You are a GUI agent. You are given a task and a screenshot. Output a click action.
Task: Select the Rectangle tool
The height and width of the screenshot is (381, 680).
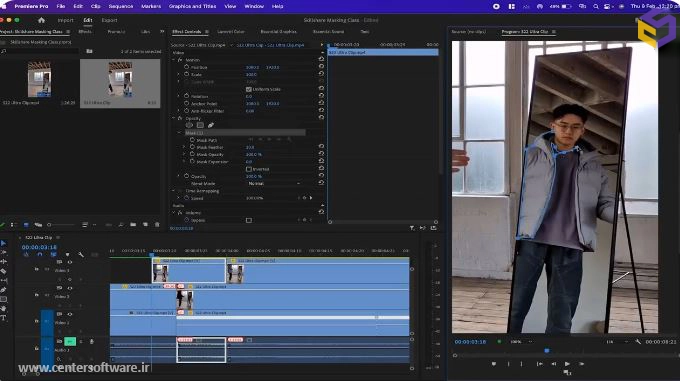click(3, 299)
